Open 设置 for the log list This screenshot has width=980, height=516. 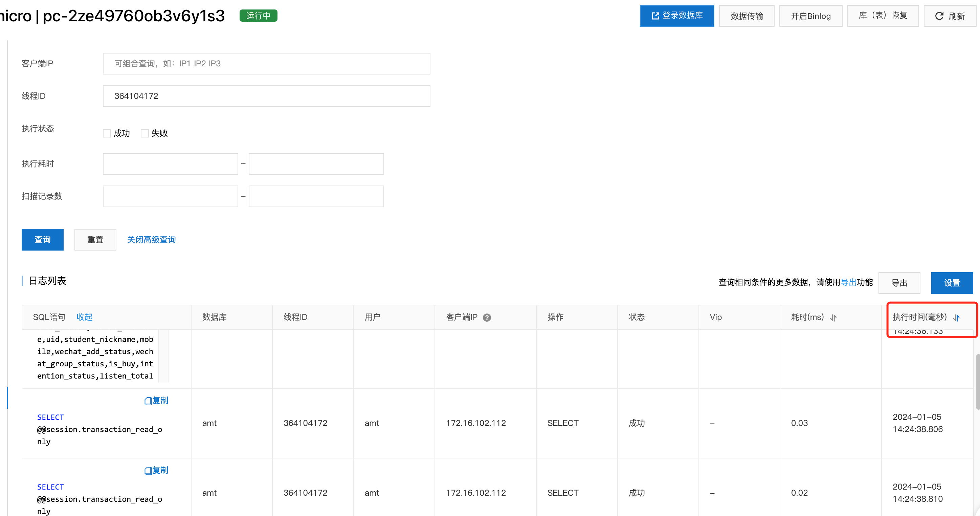click(x=952, y=283)
